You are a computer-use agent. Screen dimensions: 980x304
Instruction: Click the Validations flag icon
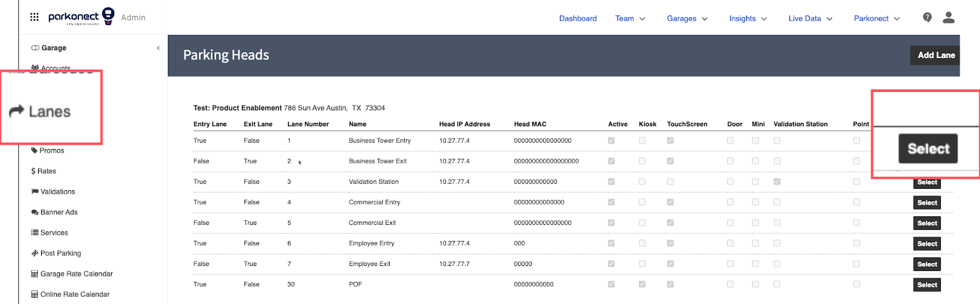[35, 192]
